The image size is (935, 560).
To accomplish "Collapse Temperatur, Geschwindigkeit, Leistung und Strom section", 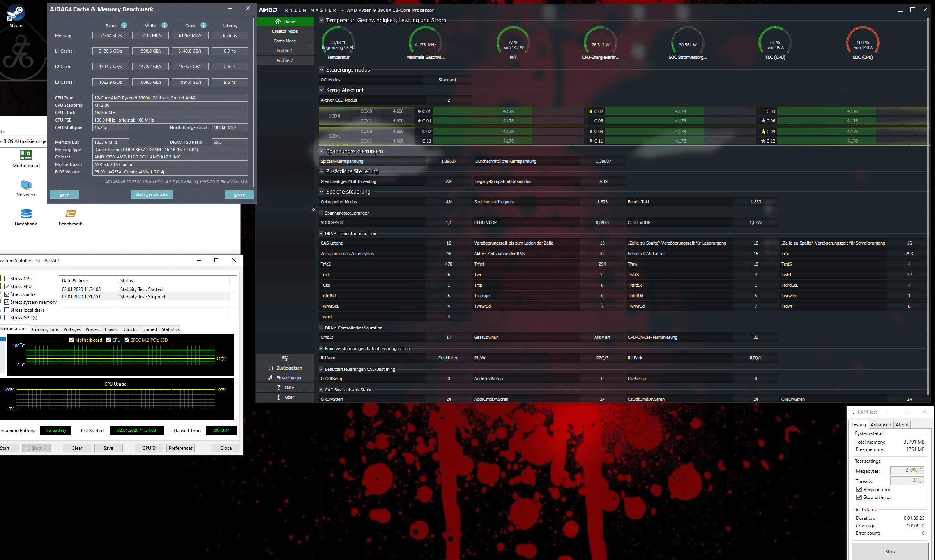I will (x=322, y=20).
